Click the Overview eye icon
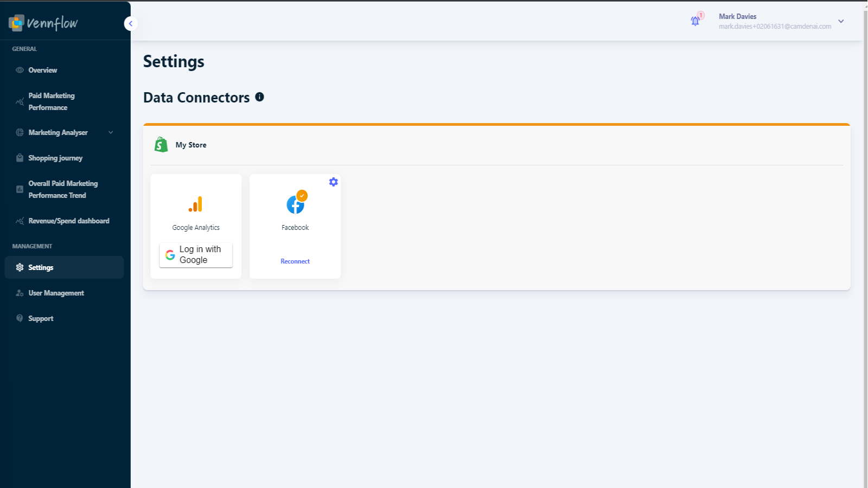Viewport: 868px width, 488px height. 20,70
